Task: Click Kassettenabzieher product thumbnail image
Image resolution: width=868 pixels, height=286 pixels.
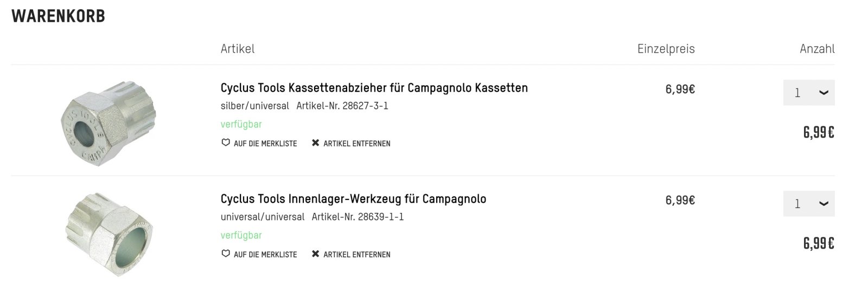Action: [108, 122]
